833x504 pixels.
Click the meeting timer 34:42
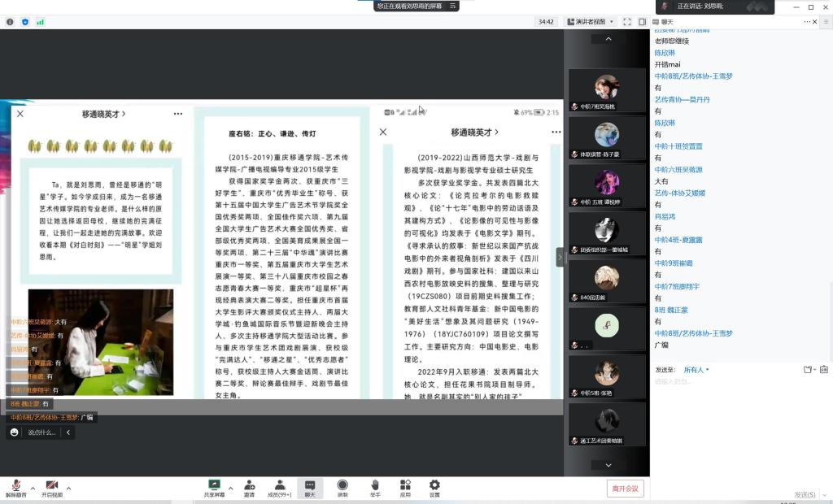point(546,22)
